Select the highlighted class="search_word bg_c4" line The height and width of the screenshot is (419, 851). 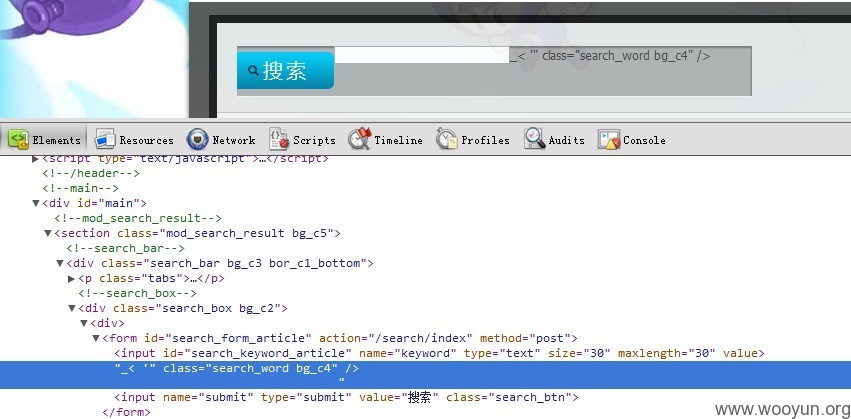tap(426, 375)
